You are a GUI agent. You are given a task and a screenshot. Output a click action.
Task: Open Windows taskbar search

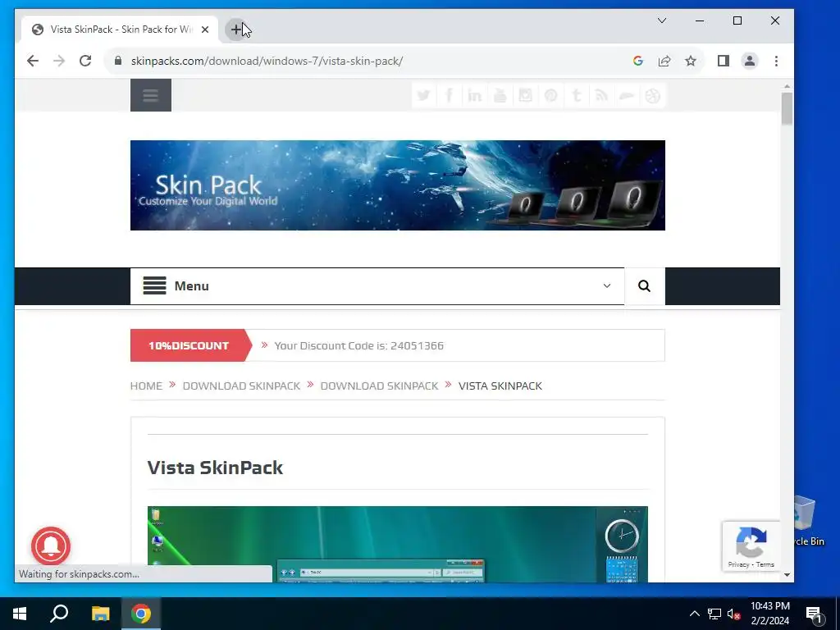click(59, 614)
